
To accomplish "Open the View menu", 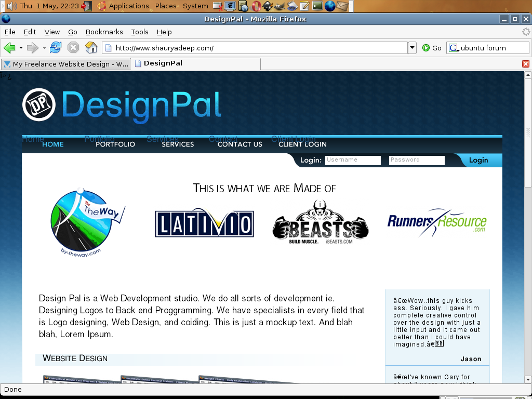I will [x=52, y=32].
